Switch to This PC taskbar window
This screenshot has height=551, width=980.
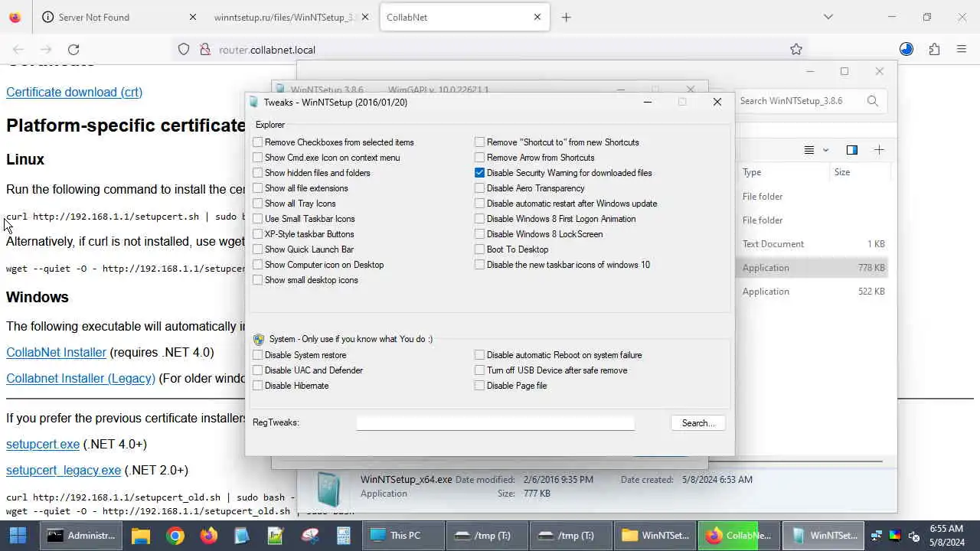click(402, 536)
